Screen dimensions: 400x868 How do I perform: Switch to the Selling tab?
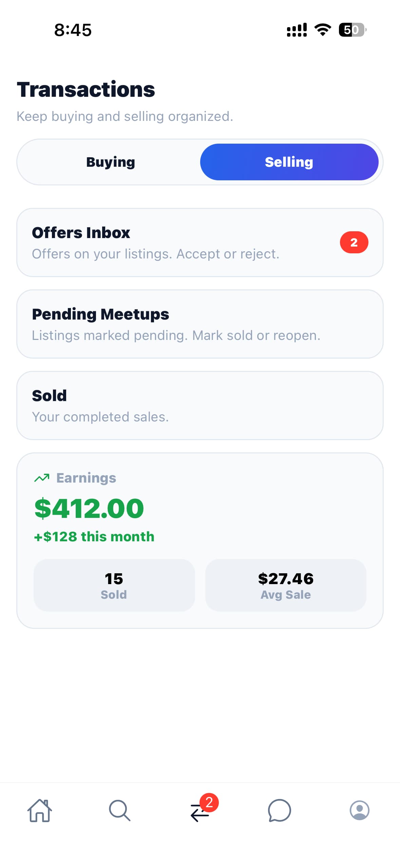[x=289, y=162]
